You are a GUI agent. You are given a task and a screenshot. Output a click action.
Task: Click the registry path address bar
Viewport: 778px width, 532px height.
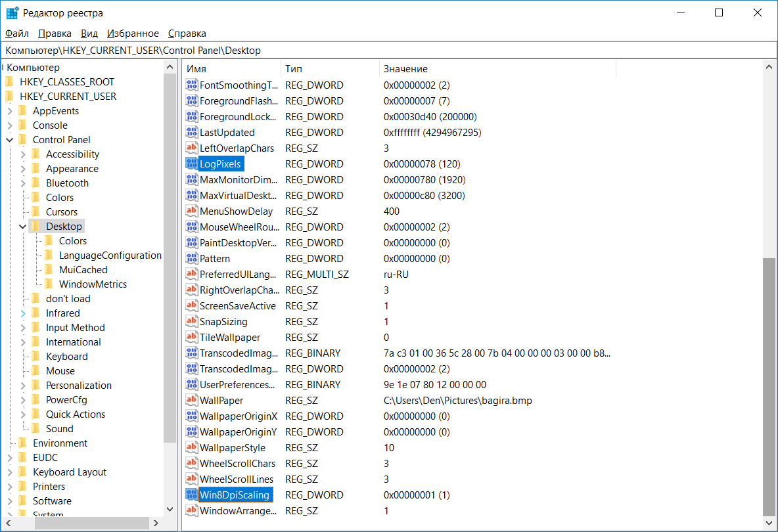(x=388, y=50)
